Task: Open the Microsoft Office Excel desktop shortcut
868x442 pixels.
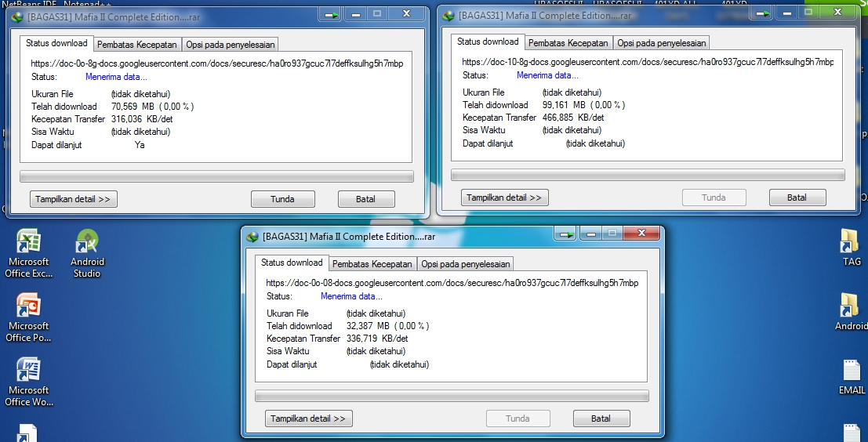Action: point(28,254)
